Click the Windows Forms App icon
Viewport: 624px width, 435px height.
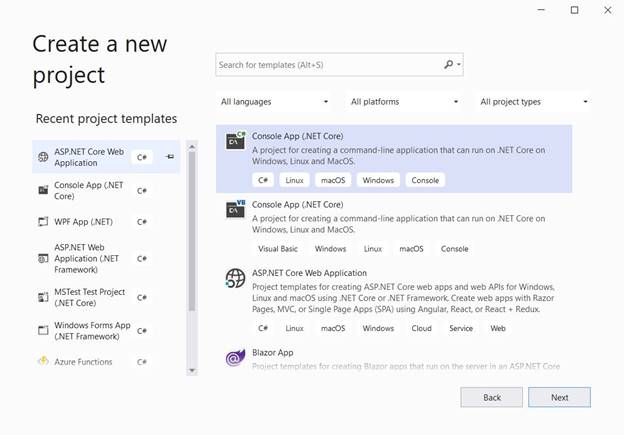tap(43, 330)
